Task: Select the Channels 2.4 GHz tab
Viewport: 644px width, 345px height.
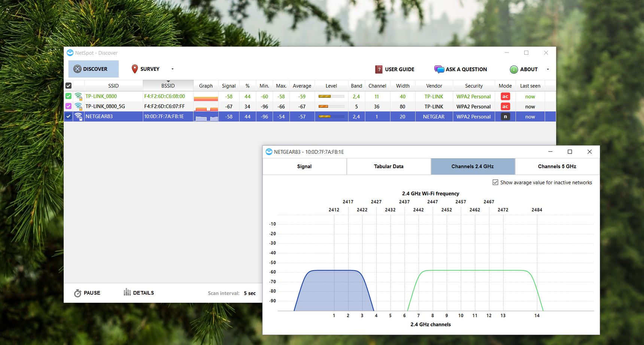Action: point(473,166)
